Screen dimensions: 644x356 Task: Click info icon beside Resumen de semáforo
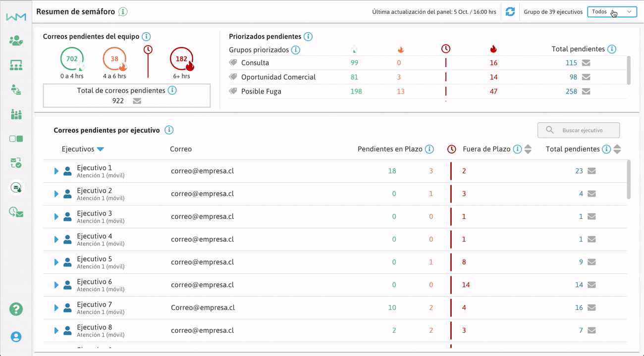123,12
